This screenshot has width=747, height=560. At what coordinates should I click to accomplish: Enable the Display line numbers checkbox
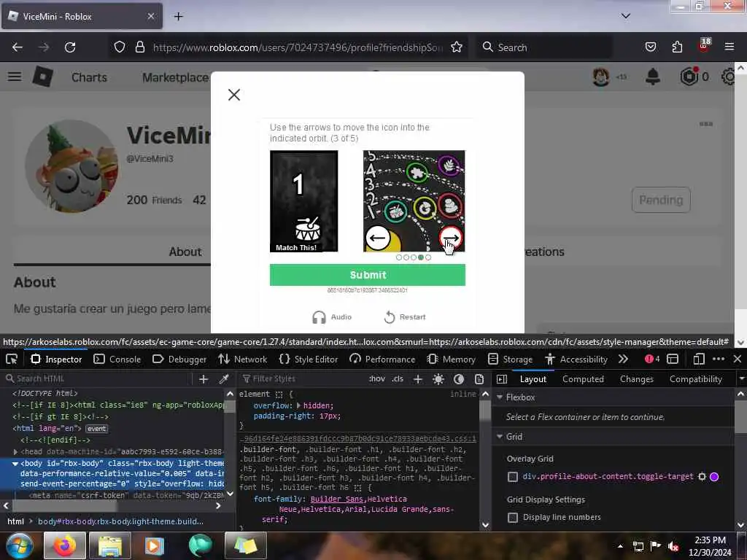[513, 518]
